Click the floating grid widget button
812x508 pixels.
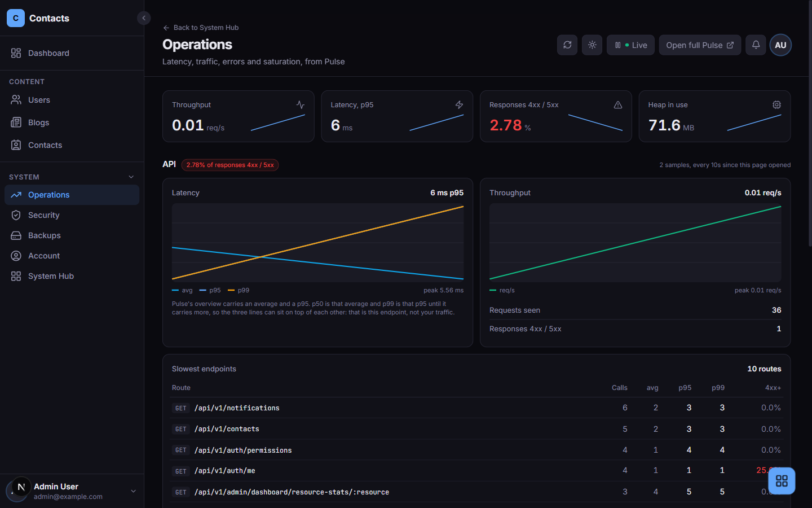coord(782,481)
